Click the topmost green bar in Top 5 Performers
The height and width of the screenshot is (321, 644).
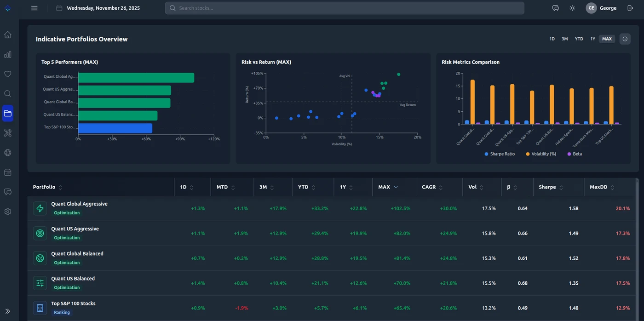coord(136,78)
